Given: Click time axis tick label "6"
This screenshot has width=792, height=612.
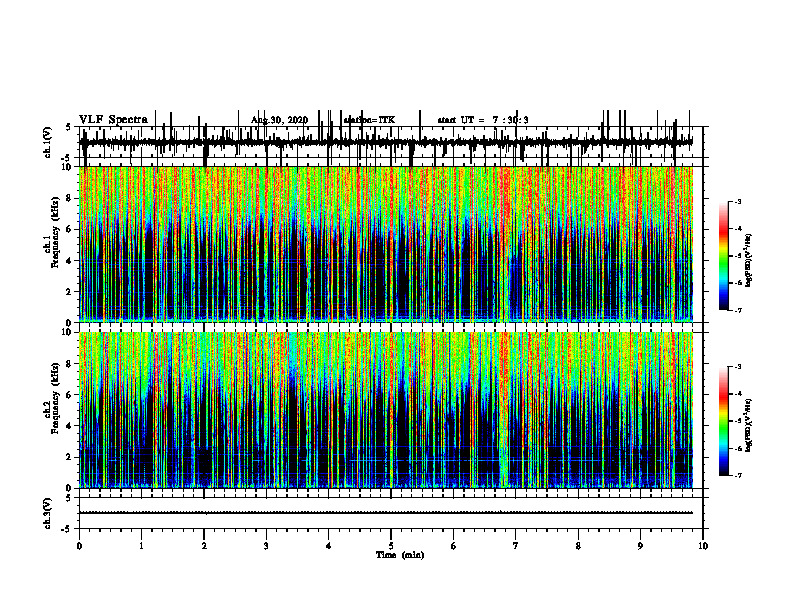Looking at the screenshot, I should (x=454, y=546).
